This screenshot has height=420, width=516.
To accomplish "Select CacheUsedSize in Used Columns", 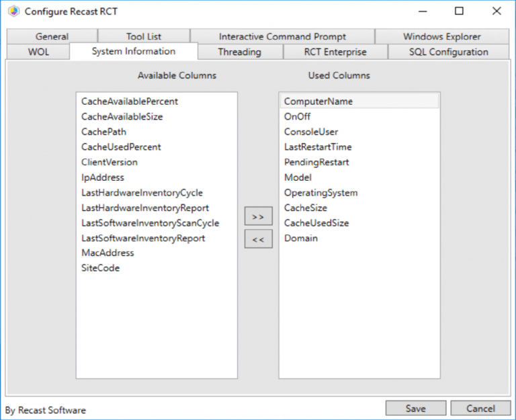I will 359,223.
